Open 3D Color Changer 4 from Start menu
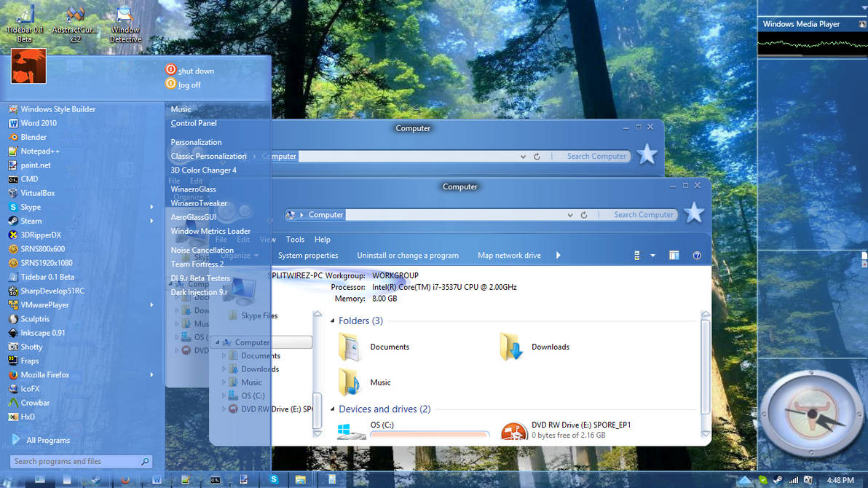 click(203, 170)
